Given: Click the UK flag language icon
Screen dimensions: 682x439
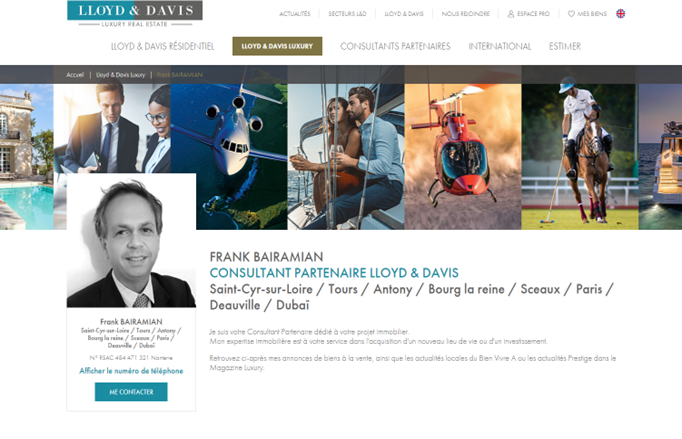Looking at the screenshot, I should tap(621, 13).
